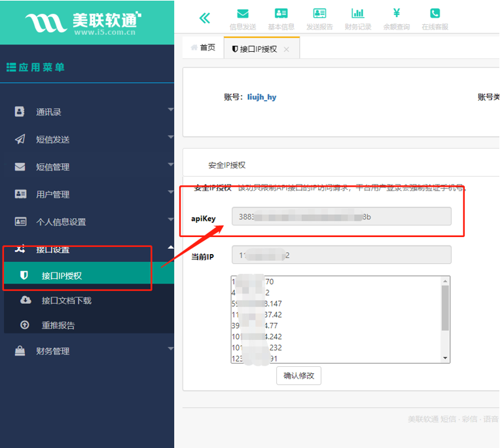Click the 个人信息设置 card icon

tap(20, 221)
